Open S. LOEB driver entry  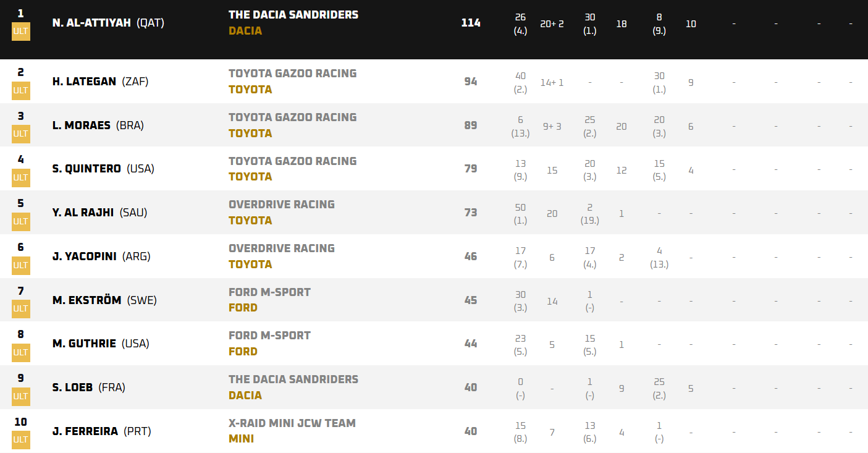[x=72, y=387]
